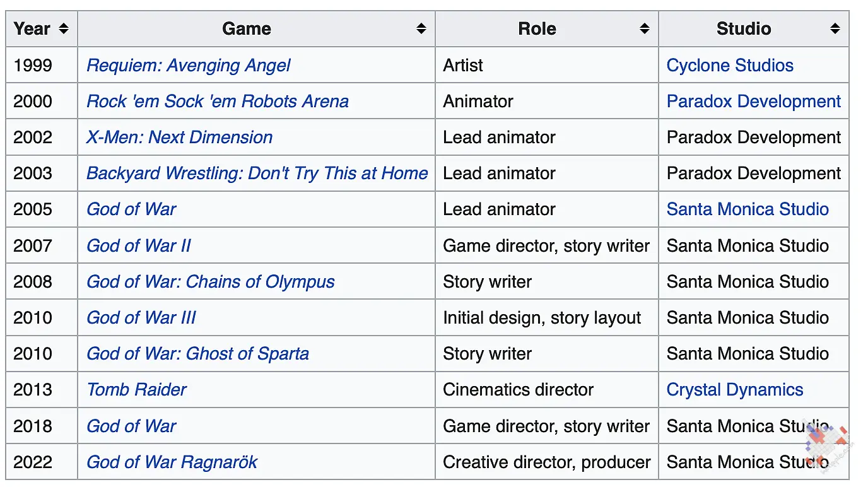This screenshot has height=487, width=868.
Task: Open Backyard Wrestling: Don't Try This at Home
Action: coord(257,173)
